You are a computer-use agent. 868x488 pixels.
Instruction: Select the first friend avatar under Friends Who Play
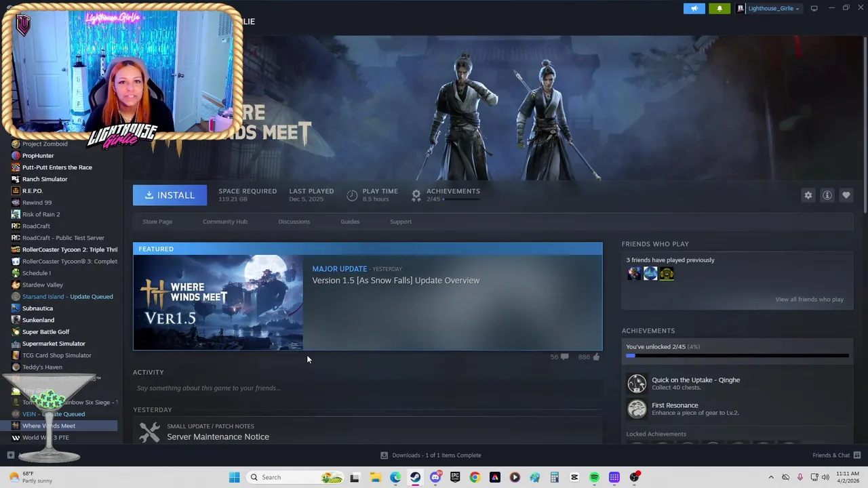pos(634,273)
